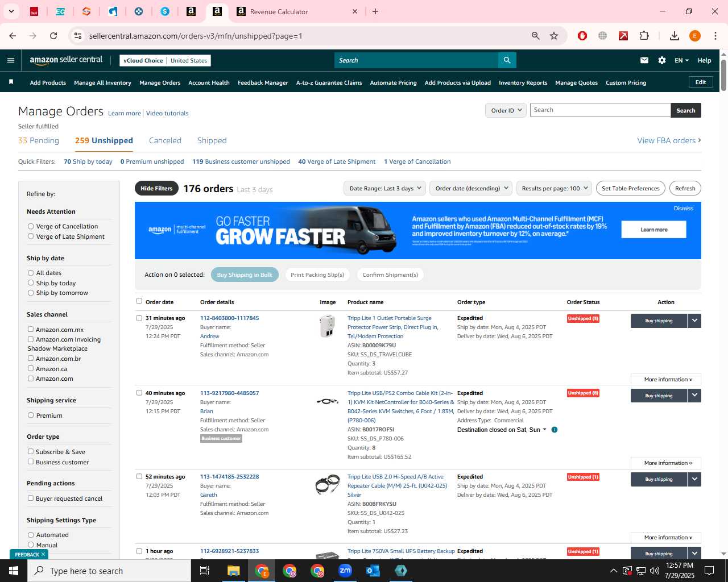Select the Verge of Late Shipment radio option

(x=31, y=236)
